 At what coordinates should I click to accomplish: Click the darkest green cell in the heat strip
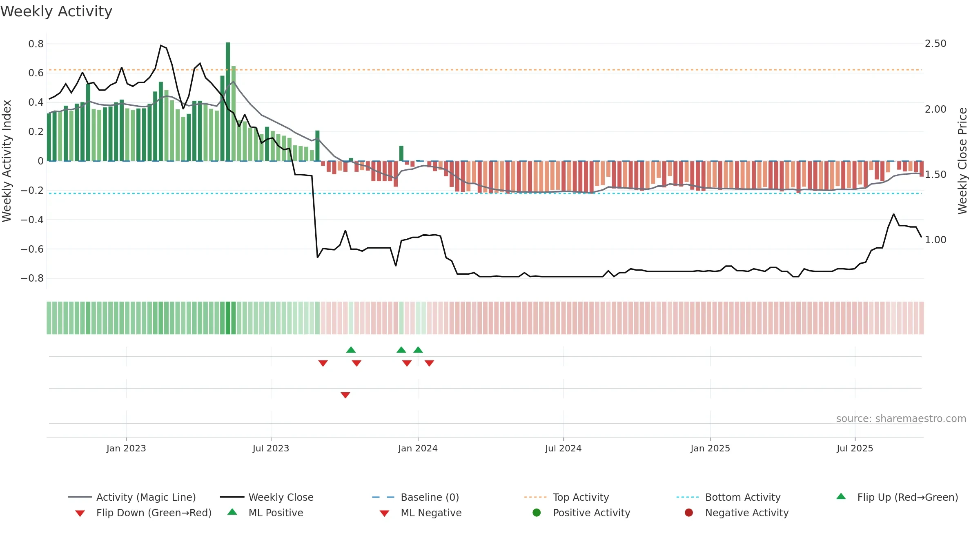point(228,318)
